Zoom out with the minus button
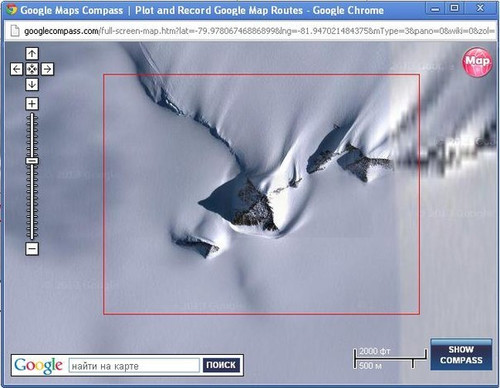The width and height of the screenshot is (500, 388). pos(32,249)
